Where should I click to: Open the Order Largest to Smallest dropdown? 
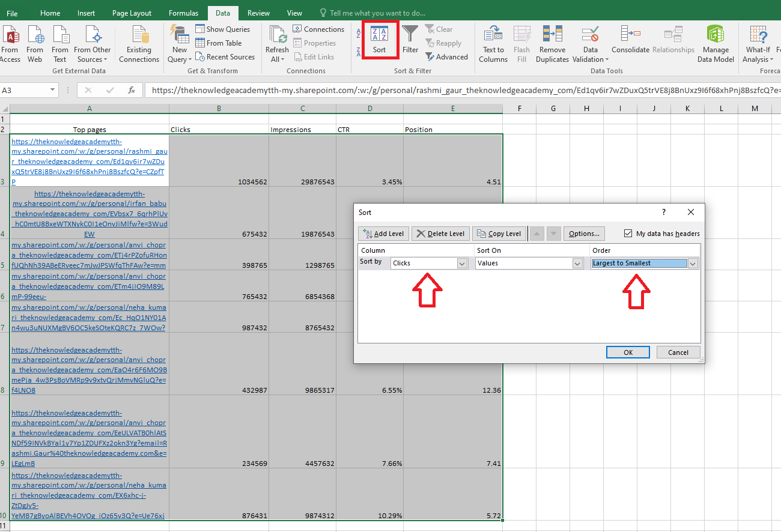click(693, 263)
